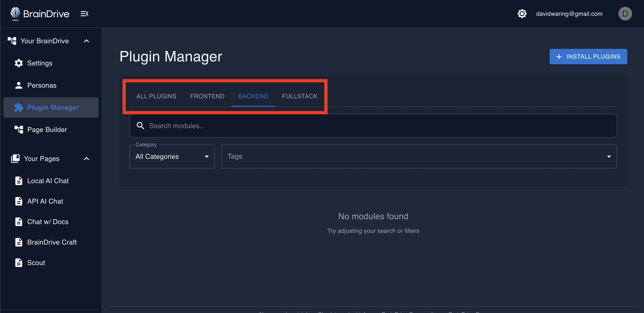The image size is (644, 313).
Task: Go to Personas person icon
Action: click(19, 85)
